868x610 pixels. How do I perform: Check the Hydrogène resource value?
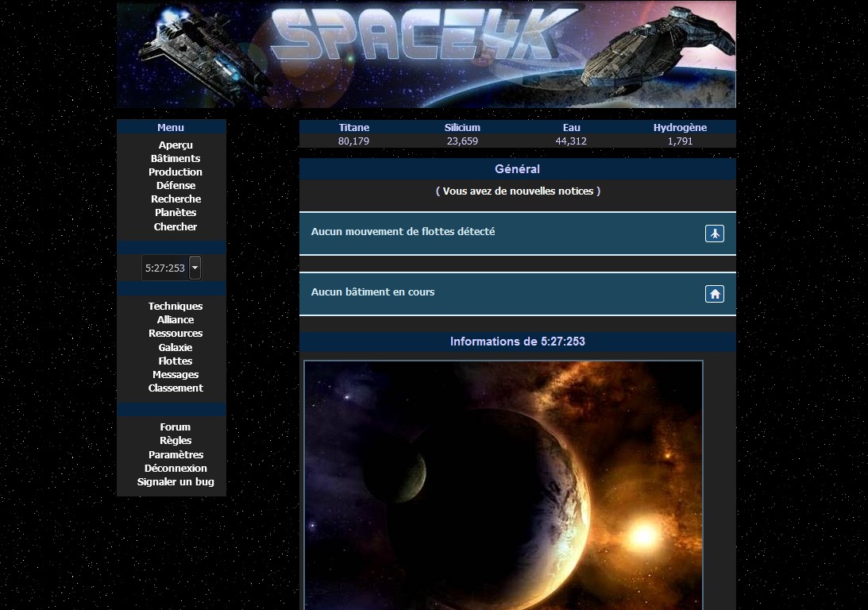(x=680, y=141)
